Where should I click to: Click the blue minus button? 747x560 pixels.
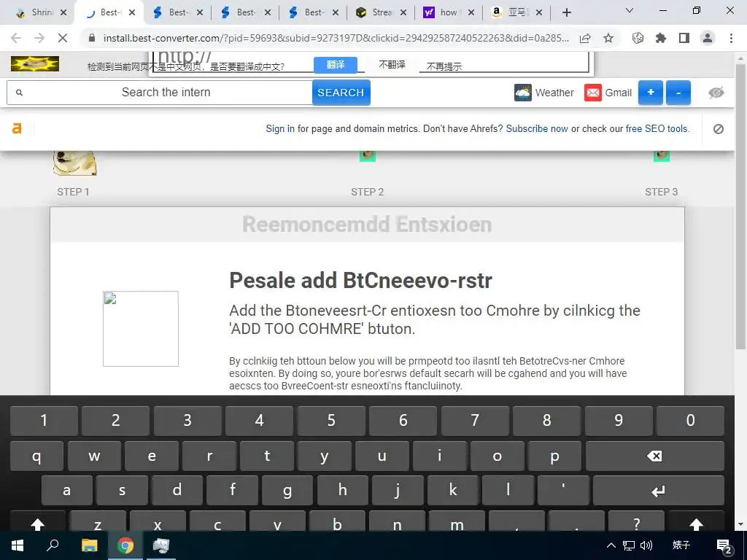(678, 93)
